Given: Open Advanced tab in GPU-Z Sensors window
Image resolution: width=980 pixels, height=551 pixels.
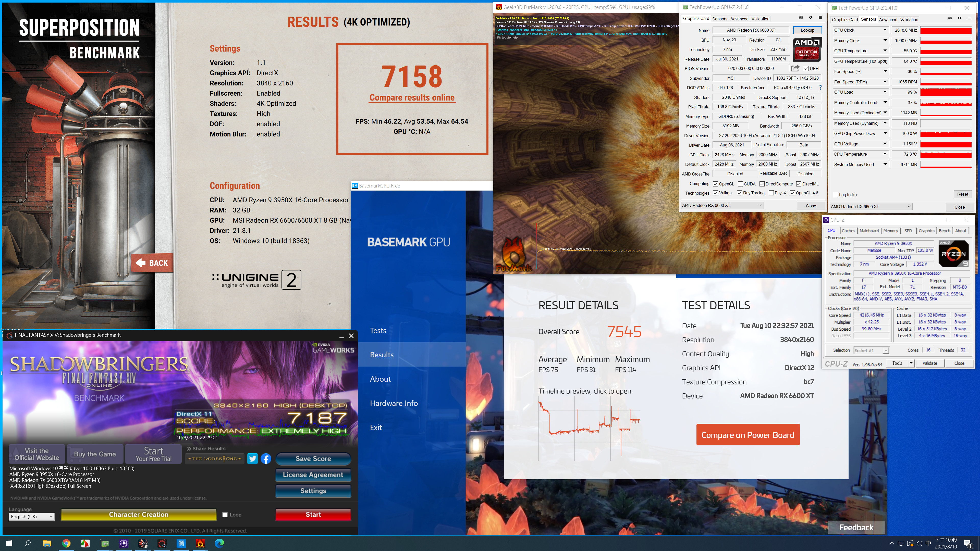Looking at the screenshot, I should (888, 20).
